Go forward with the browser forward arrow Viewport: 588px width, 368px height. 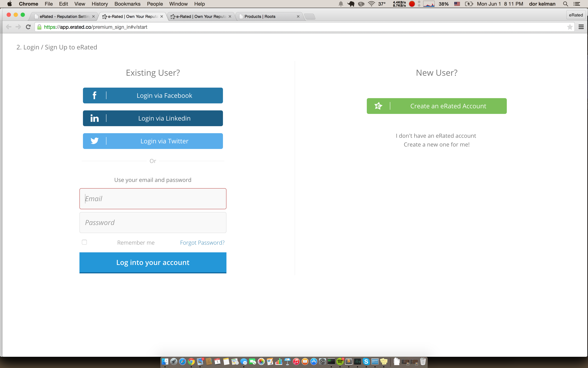18,27
